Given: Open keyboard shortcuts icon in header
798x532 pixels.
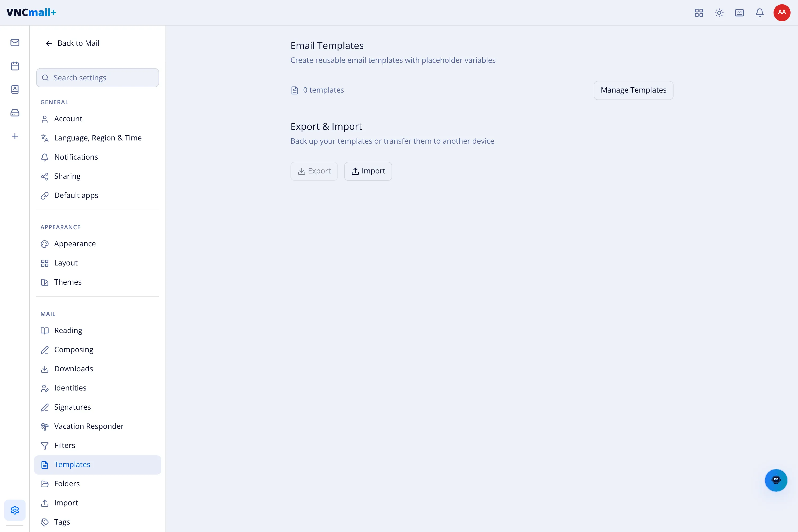Looking at the screenshot, I should click(x=739, y=13).
